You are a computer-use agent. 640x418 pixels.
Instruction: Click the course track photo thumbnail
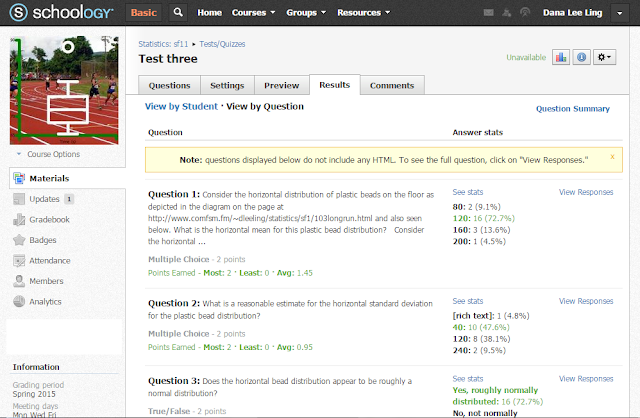pos(64,90)
